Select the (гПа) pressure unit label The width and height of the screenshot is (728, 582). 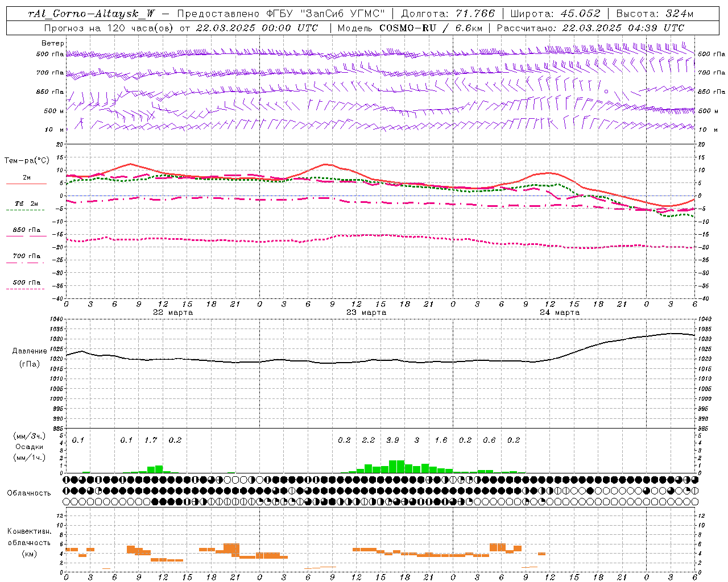pos(30,364)
